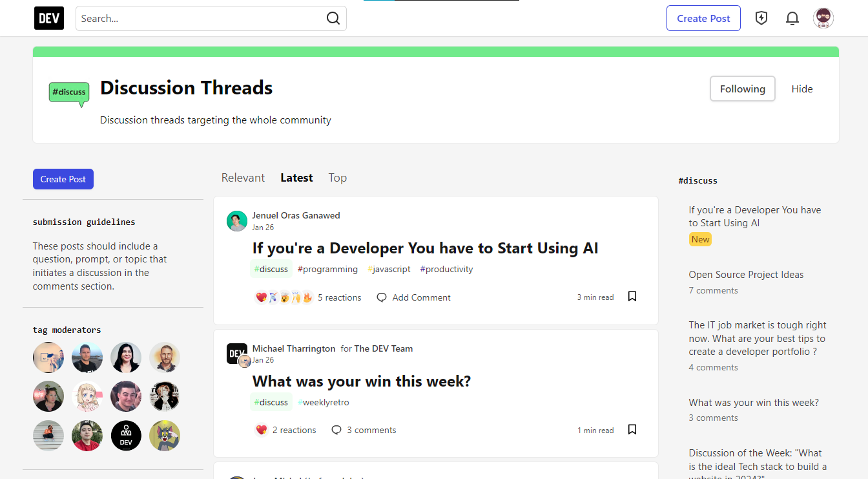This screenshot has width=868, height=479.
Task: Open the moderation shield icon
Action: click(761, 18)
